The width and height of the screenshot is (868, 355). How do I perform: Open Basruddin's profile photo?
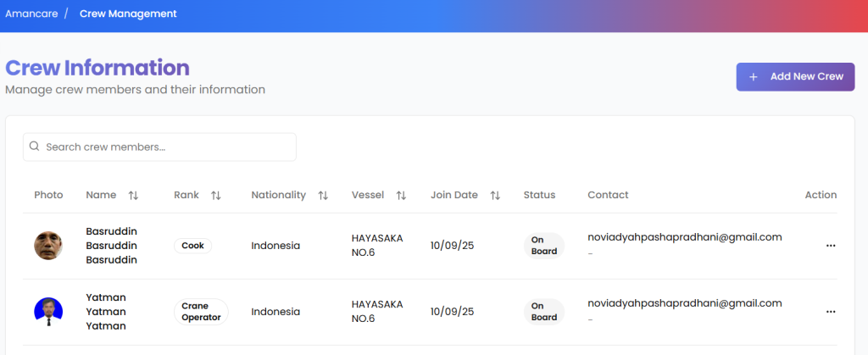tap(48, 246)
